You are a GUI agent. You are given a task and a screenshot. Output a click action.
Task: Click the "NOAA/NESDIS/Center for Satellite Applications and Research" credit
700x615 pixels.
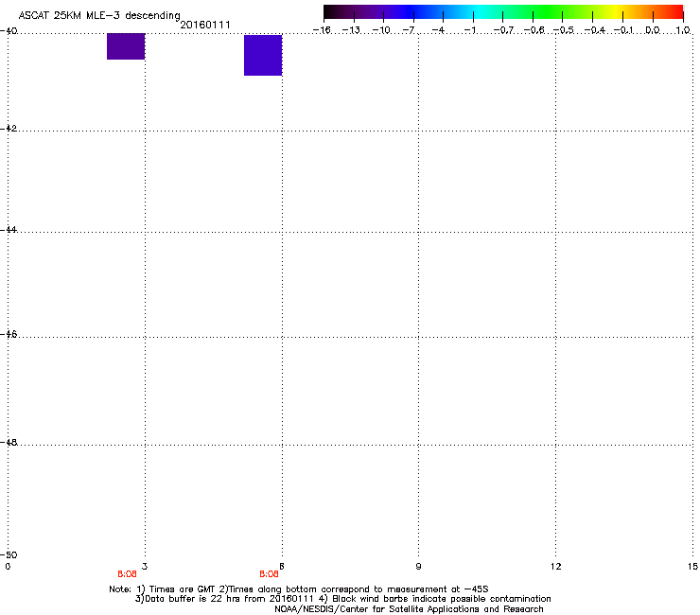(x=409, y=609)
